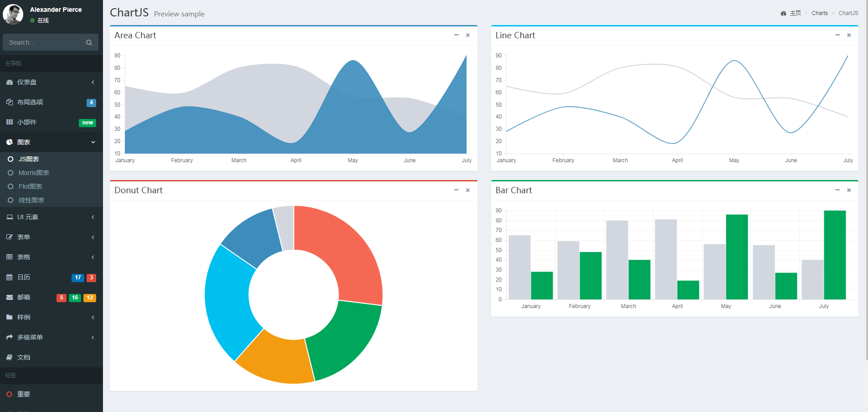Image resolution: width=868 pixels, height=412 pixels.
Task: Open the 表格 tables menu item
Action: (x=51, y=257)
